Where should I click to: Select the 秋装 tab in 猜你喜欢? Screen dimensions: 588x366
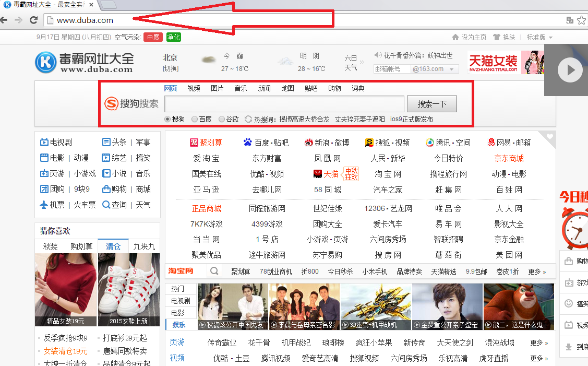point(50,246)
